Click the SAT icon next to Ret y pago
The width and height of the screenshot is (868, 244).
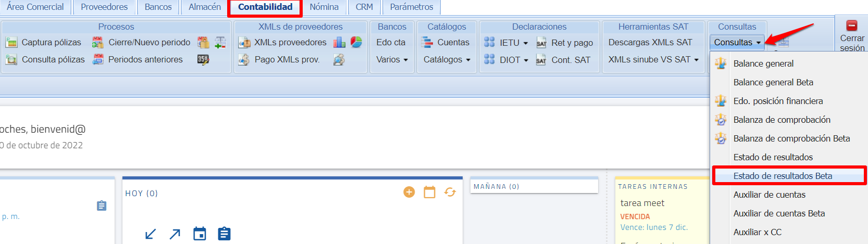541,43
